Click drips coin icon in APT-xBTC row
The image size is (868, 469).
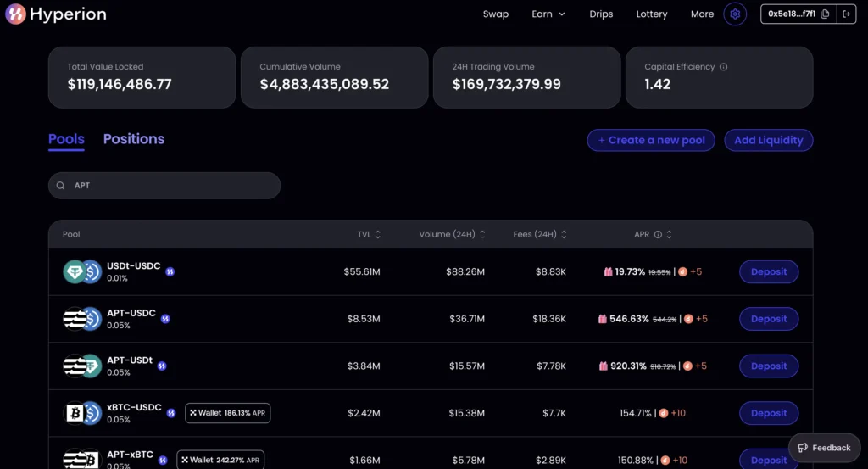[x=665, y=461]
